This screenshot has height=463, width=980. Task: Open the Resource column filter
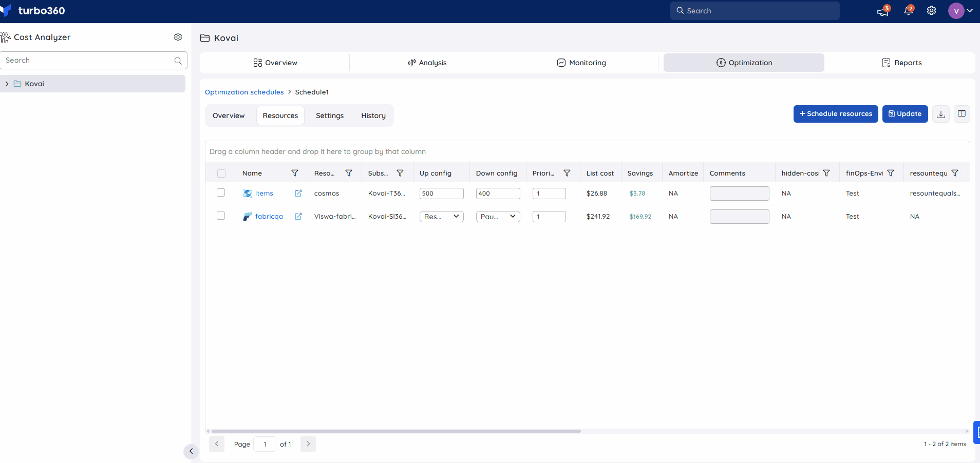pyautogui.click(x=349, y=173)
